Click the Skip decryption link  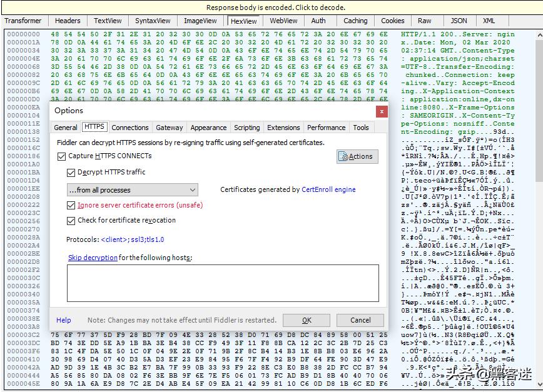pos(93,258)
